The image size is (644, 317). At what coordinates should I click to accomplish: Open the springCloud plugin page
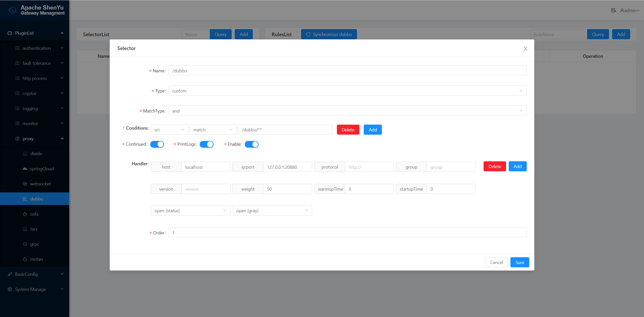tap(42, 169)
